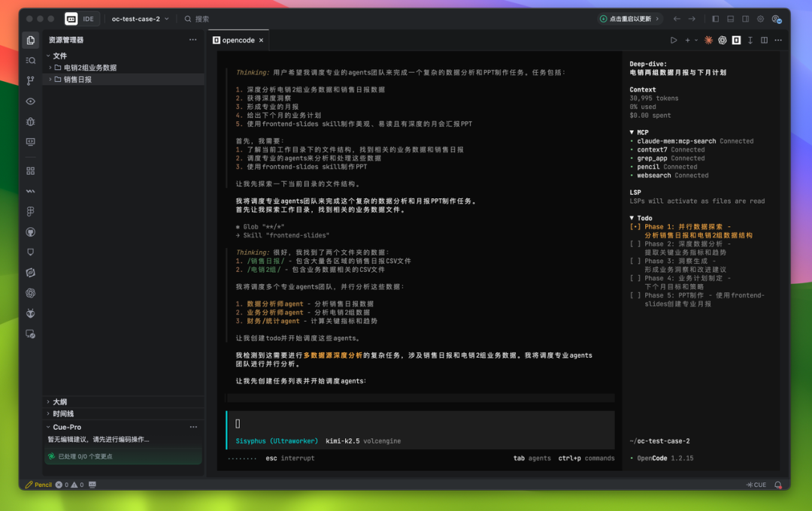This screenshot has height=511, width=812.
Task: Collapse the Todo section in right panel
Action: [x=641, y=218]
